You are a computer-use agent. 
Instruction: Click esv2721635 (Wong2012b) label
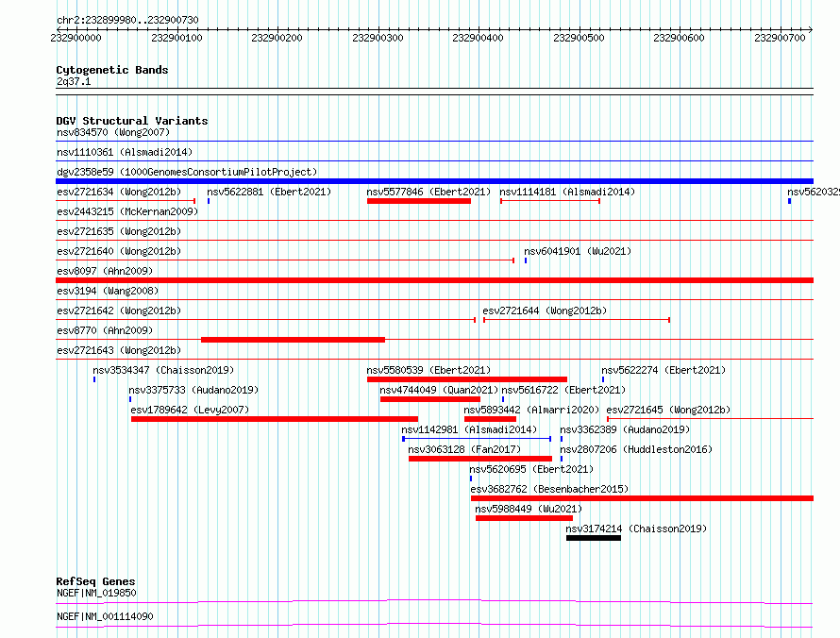(119, 231)
